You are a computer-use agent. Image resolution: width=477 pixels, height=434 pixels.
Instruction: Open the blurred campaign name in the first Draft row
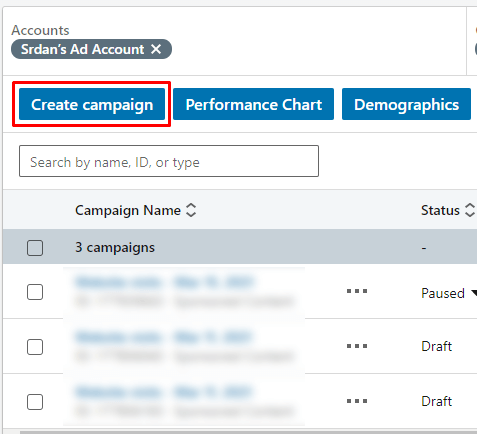click(163, 337)
